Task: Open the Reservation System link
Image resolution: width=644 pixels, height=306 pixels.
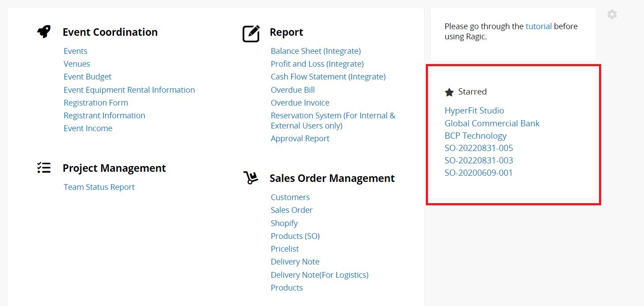Action: [x=333, y=121]
